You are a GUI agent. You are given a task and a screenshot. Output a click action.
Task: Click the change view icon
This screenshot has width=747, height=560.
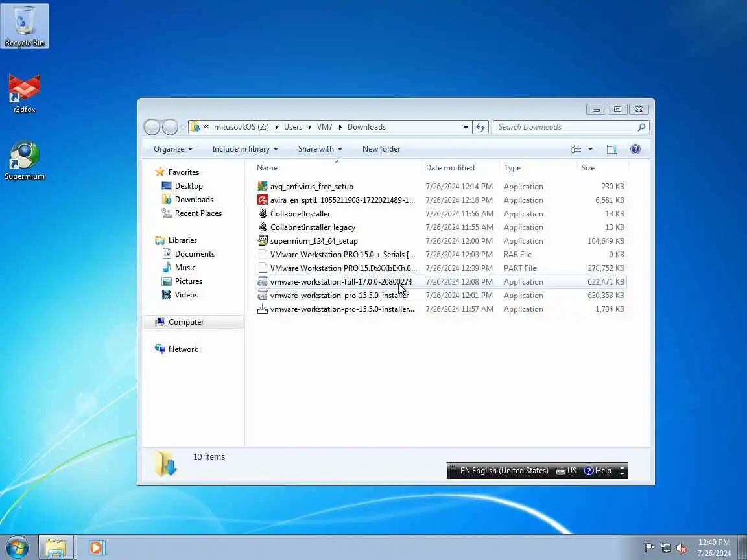(576, 149)
